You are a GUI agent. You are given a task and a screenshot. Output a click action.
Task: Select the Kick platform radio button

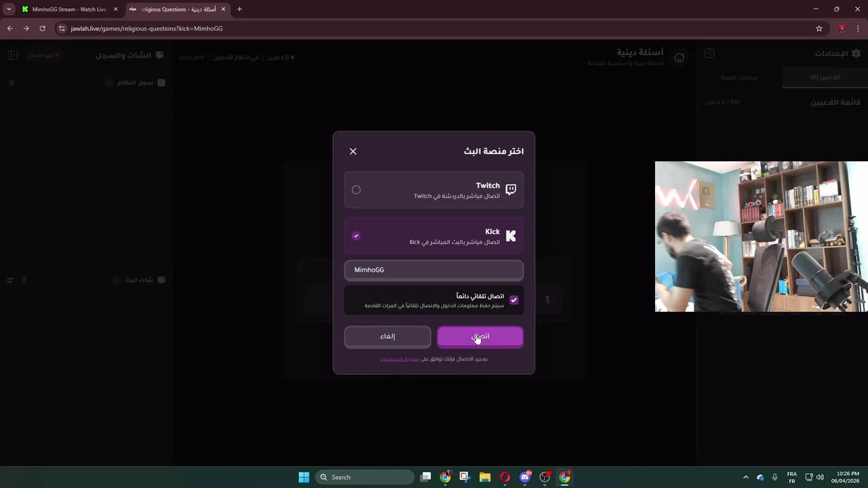click(356, 236)
